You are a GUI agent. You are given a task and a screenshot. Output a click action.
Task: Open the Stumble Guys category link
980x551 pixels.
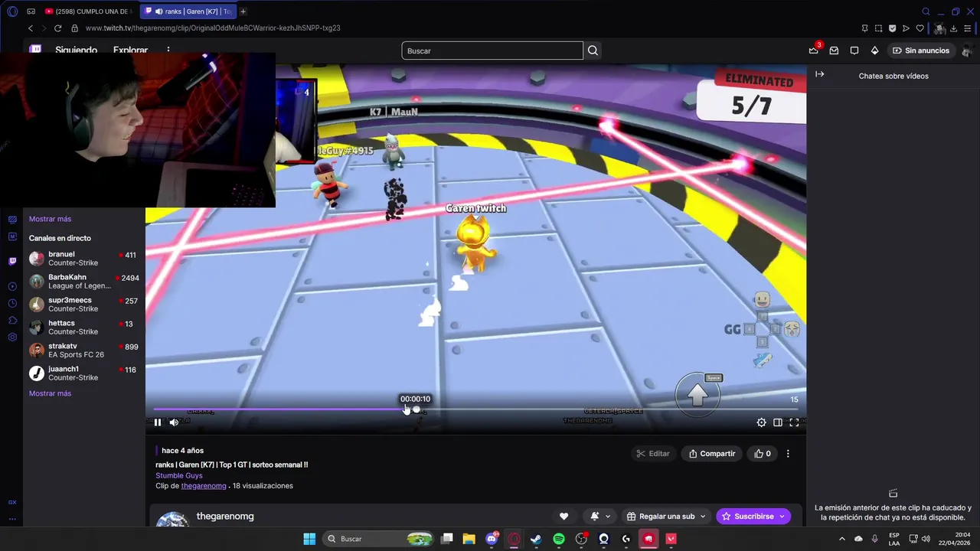click(x=179, y=475)
